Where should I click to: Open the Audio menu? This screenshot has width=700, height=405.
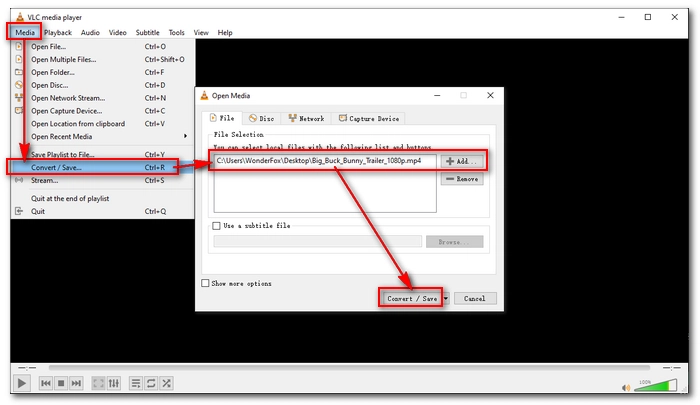(90, 32)
